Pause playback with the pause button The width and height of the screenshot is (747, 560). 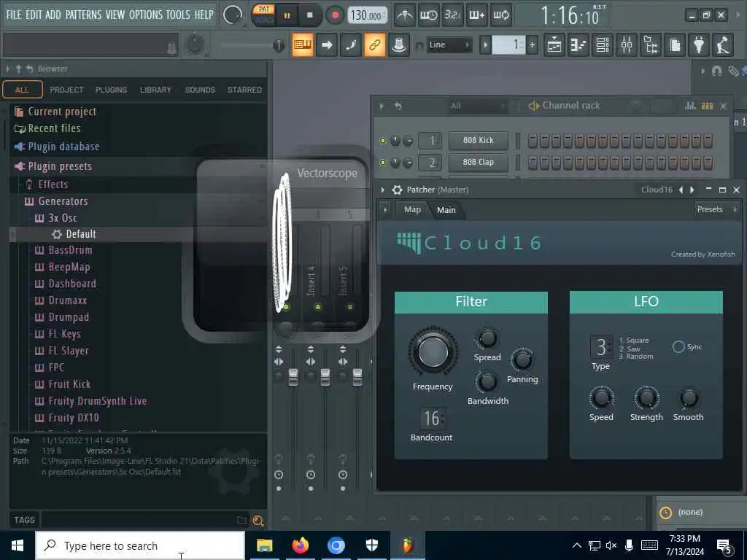pyautogui.click(x=287, y=15)
